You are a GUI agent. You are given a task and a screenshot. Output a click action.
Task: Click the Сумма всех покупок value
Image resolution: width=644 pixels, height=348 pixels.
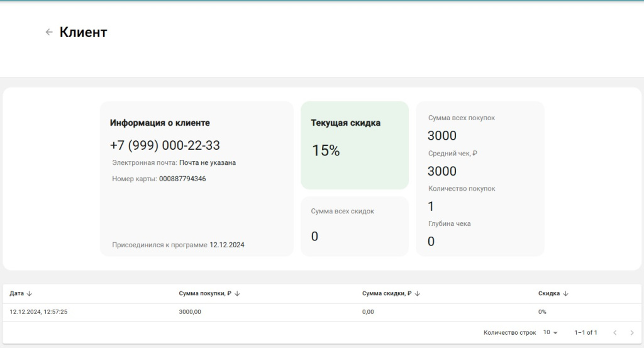(x=441, y=136)
